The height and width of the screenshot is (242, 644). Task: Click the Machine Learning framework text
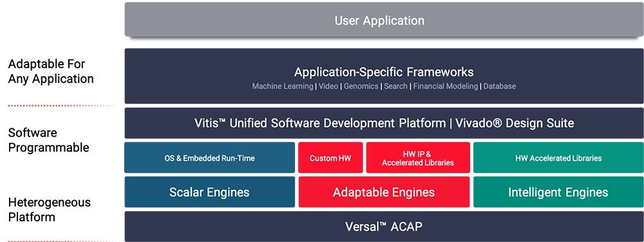point(282,86)
